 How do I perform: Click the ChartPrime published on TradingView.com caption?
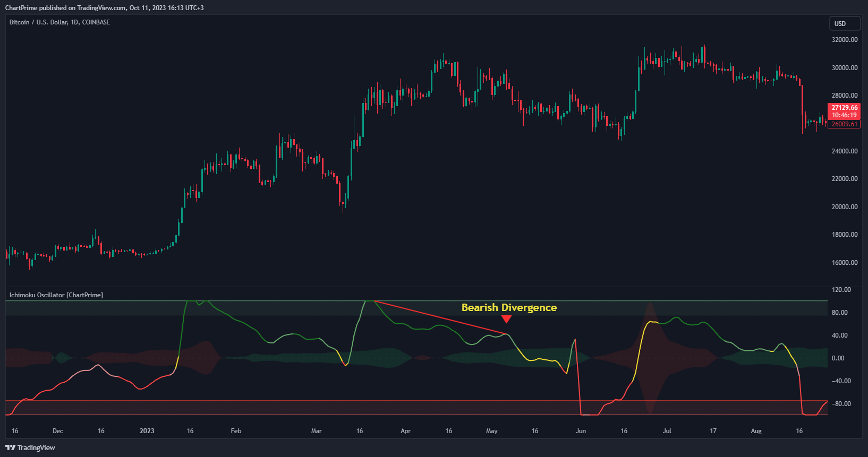click(105, 8)
